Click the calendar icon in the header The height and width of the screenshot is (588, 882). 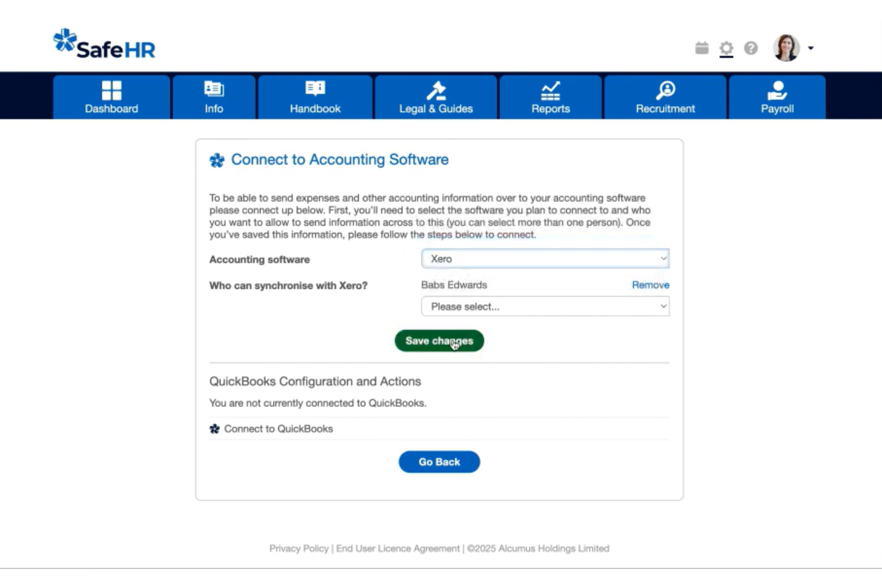[701, 48]
